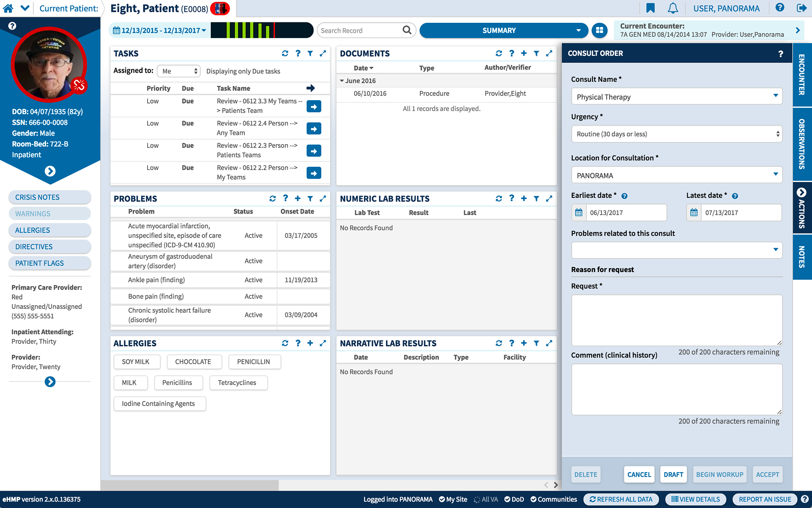This screenshot has width=812, height=508.
Task: Open filter in Problems panel
Action: point(310,199)
